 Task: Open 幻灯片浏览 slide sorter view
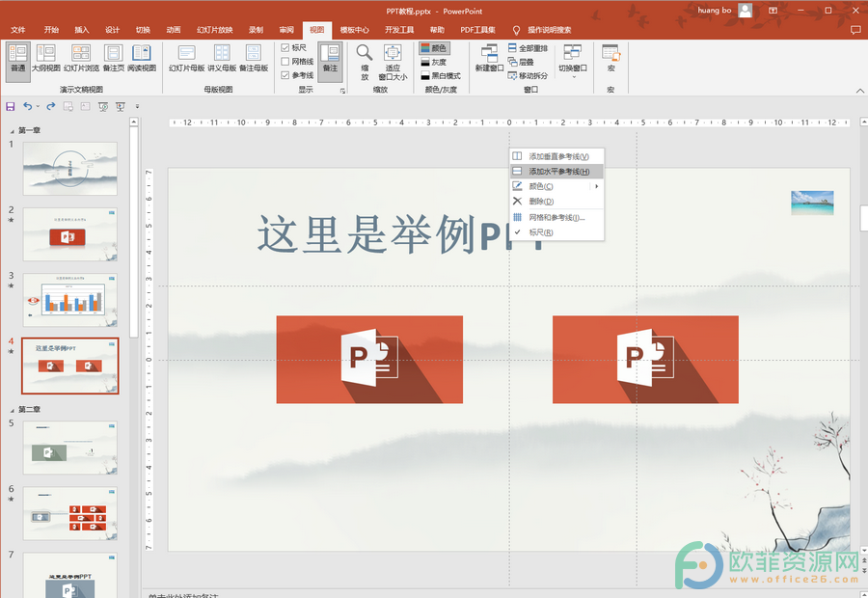click(81, 59)
